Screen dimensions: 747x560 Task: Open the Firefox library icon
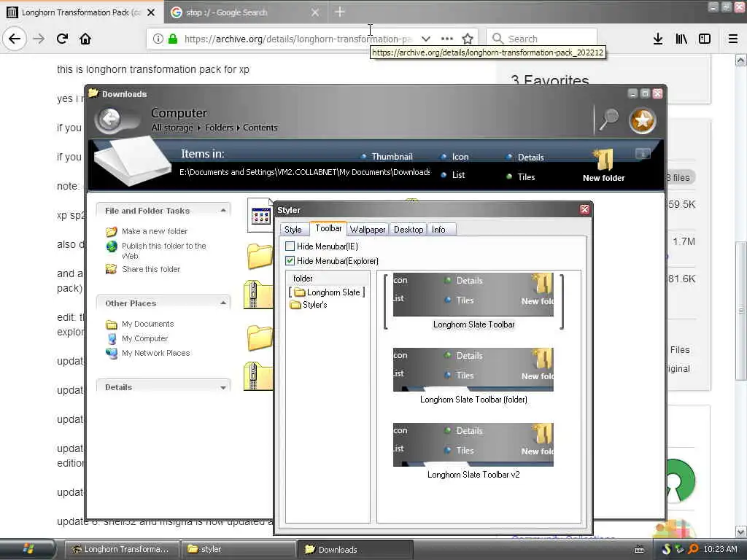pos(681,39)
